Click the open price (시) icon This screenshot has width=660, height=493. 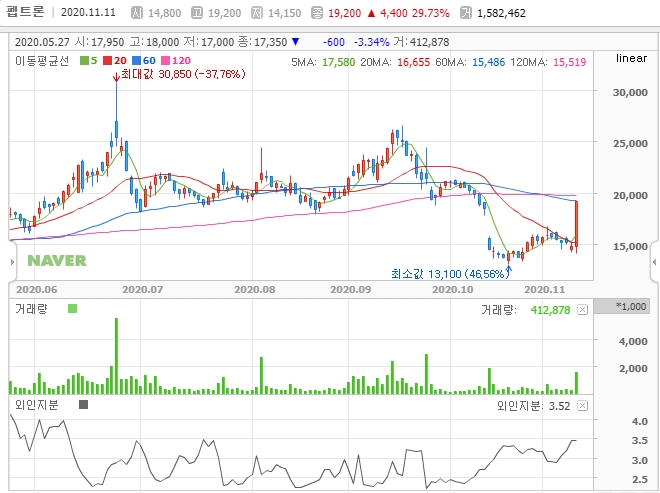pyautogui.click(x=137, y=13)
